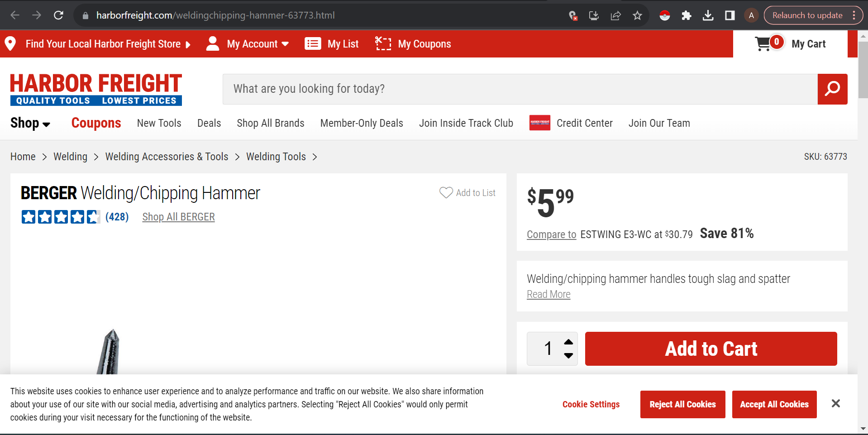Go to Welding Accessories & Tools breadcrumb
This screenshot has width=868, height=435.
point(167,157)
